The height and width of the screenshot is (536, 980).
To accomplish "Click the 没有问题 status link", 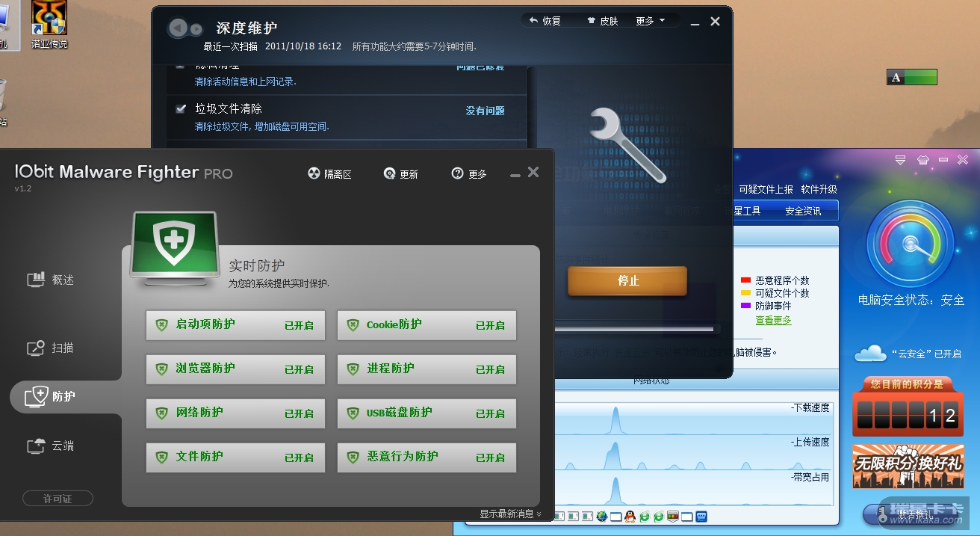I will [x=486, y=111].
